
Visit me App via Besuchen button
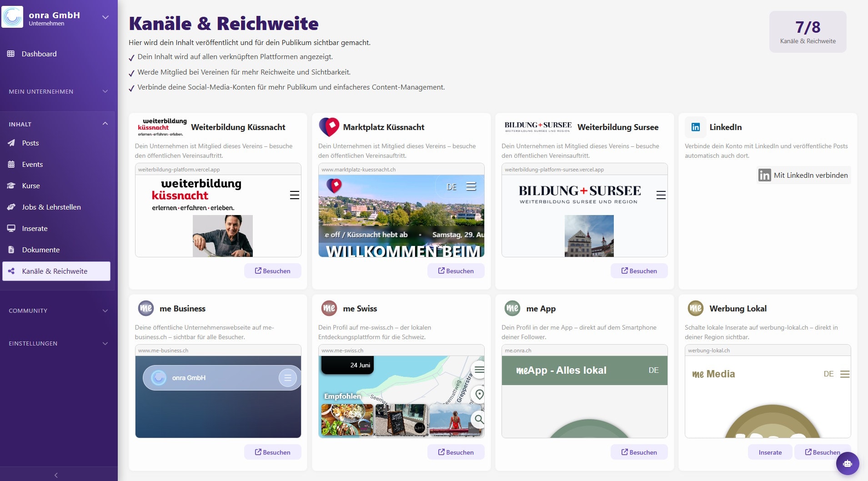pos(639,452)
